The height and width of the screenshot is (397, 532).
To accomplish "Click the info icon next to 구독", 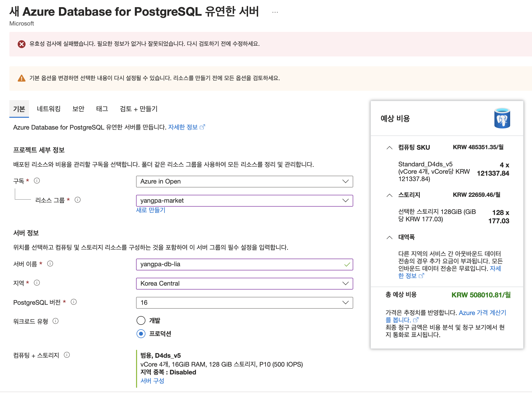I will (x=37, y=181).
